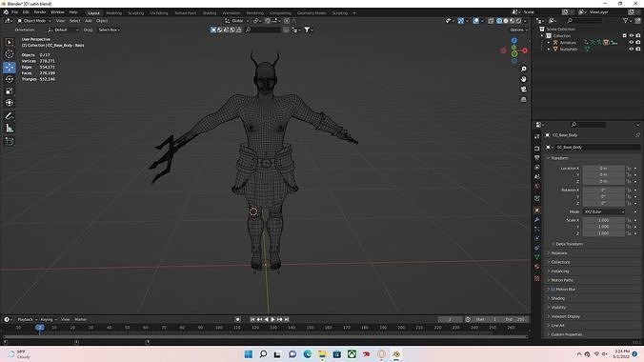Open the Select Box drag dropdown

click(x=110, y=30)
